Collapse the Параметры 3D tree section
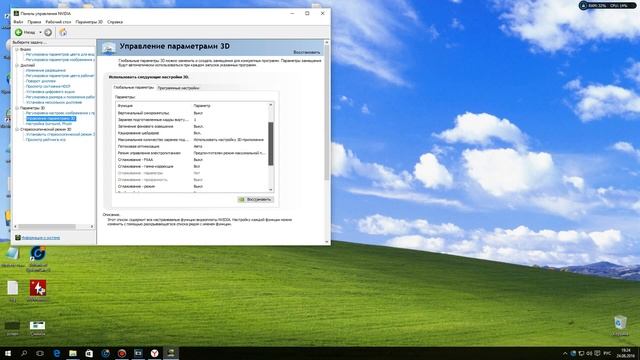Screen dimensions: 640x360 [x=17, y=108]
